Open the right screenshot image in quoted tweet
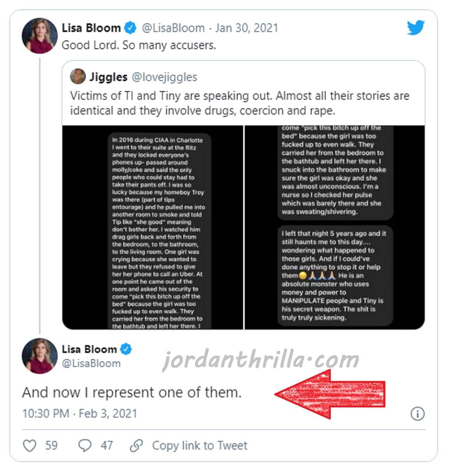 pyautogui.click(x=335, y=227)
